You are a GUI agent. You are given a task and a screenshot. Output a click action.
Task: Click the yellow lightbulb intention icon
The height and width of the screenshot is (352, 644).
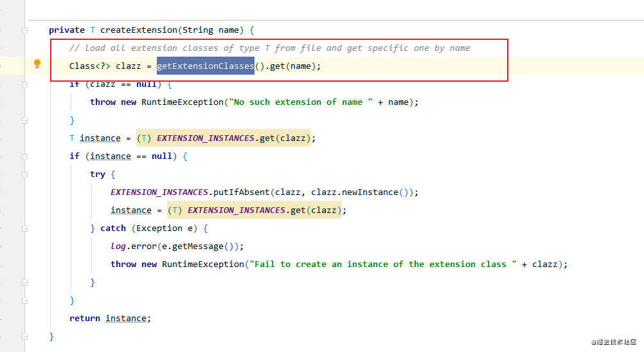point(37,64)
